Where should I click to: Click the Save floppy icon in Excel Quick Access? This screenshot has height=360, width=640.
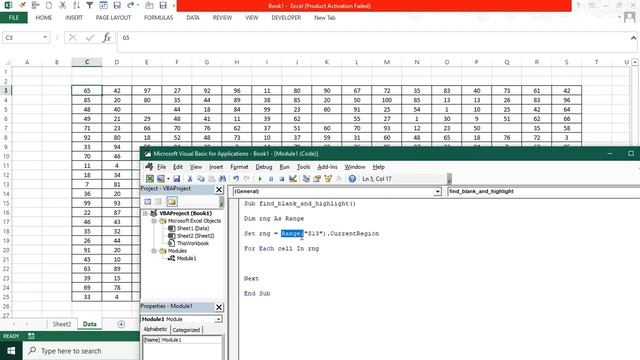163,5
